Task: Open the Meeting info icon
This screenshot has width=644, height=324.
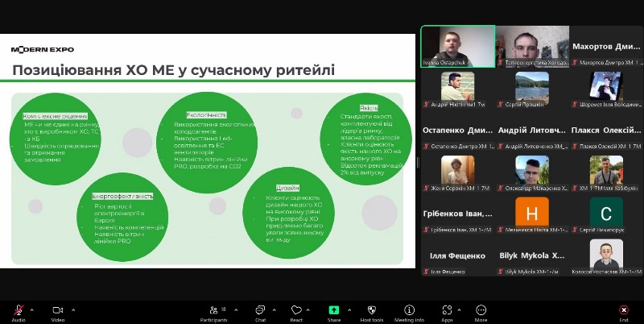Action: pos(409,310)
